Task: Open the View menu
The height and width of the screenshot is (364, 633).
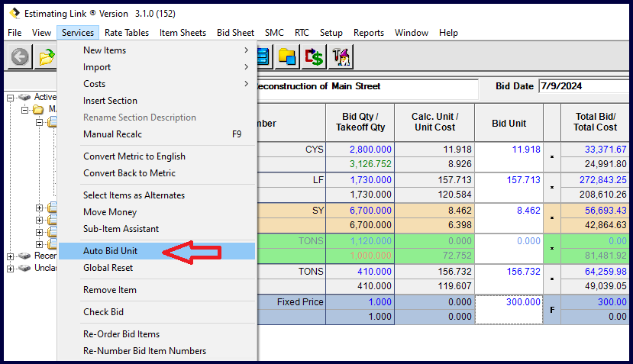Action: pyautogui.click(x=41, y=33)
